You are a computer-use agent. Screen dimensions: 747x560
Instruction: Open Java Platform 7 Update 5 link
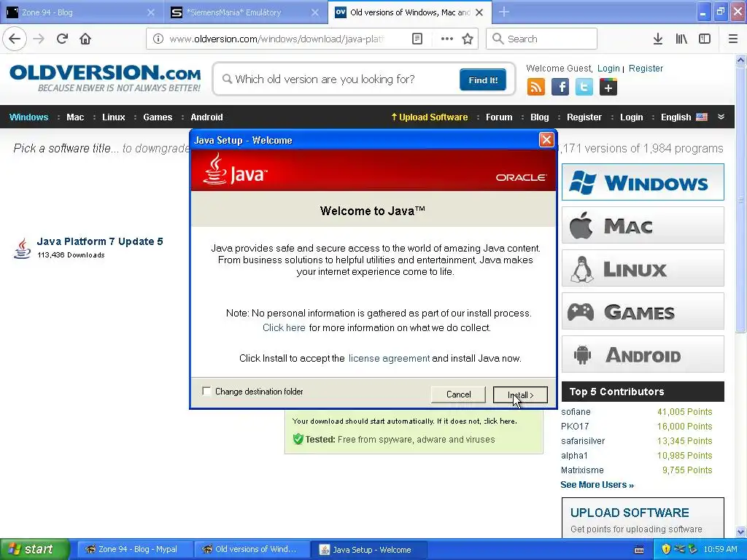point(99,241)
